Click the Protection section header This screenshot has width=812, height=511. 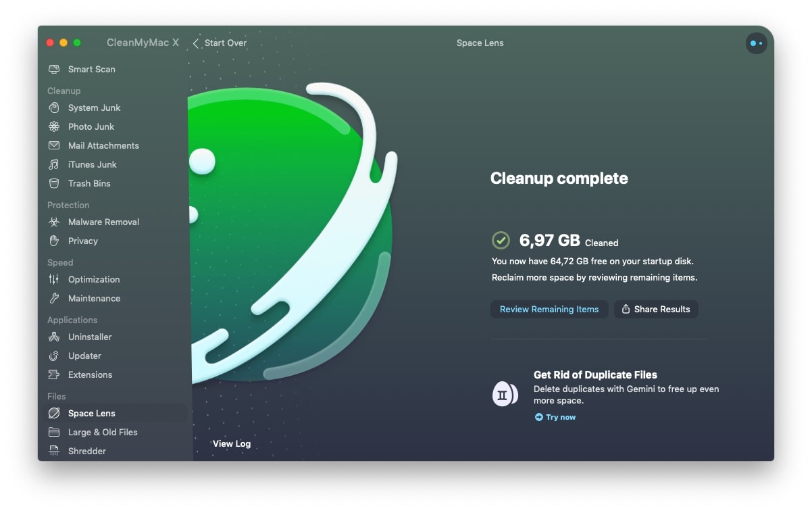(68, 205)
